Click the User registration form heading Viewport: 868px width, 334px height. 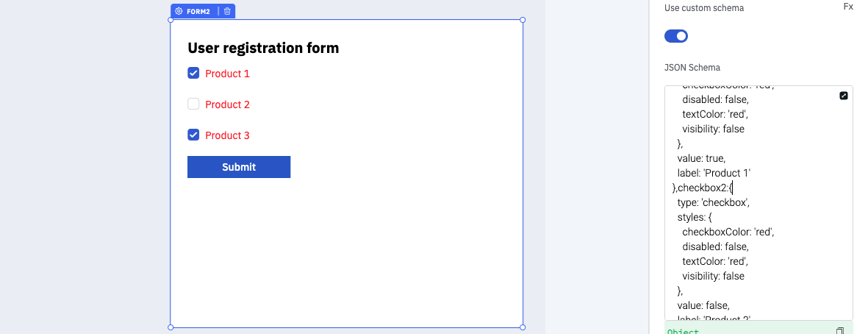click(x=263, y=49)
